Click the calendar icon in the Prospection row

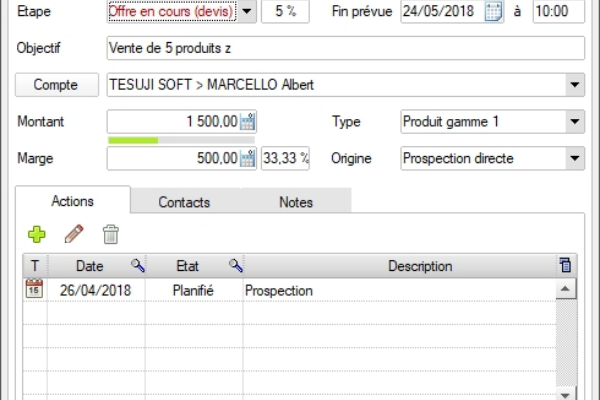[33, 290]
